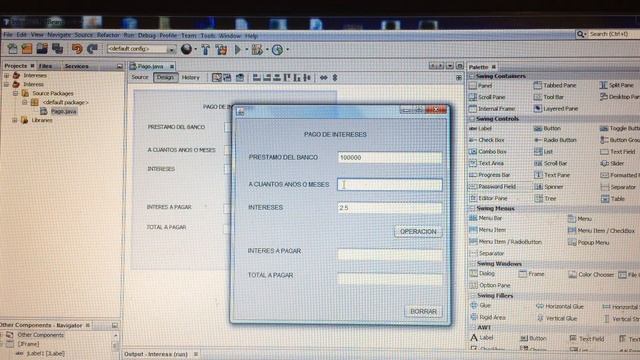
Task: Expand the first Intereses project node
Action: click(7, 76)
